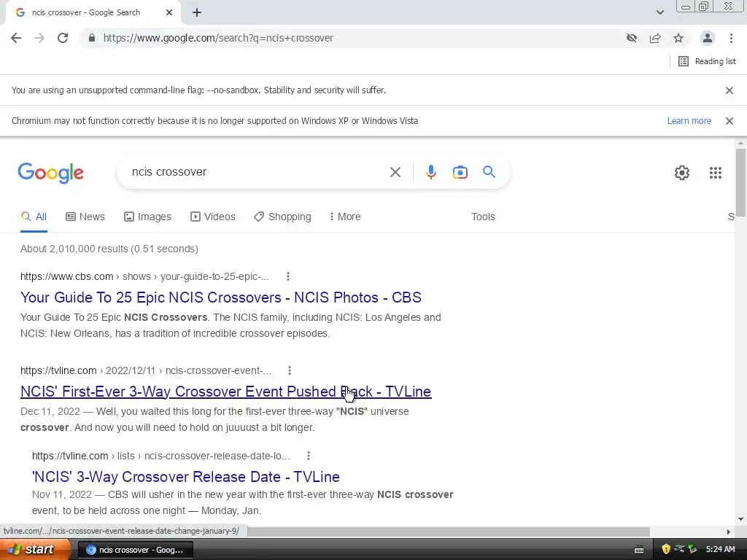747x560 pixels.
Task: Bookmark this page with star icon
Action: (678, 38)
